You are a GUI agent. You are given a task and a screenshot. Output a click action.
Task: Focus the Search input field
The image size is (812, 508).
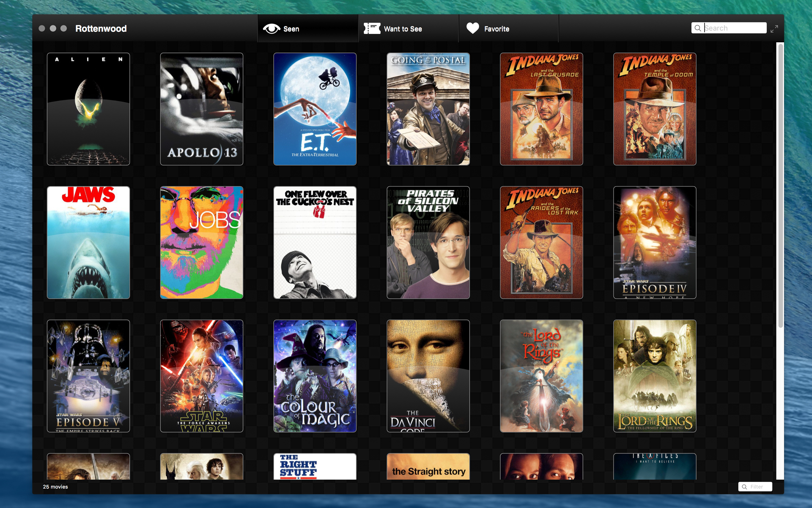(x=729, y=28)
